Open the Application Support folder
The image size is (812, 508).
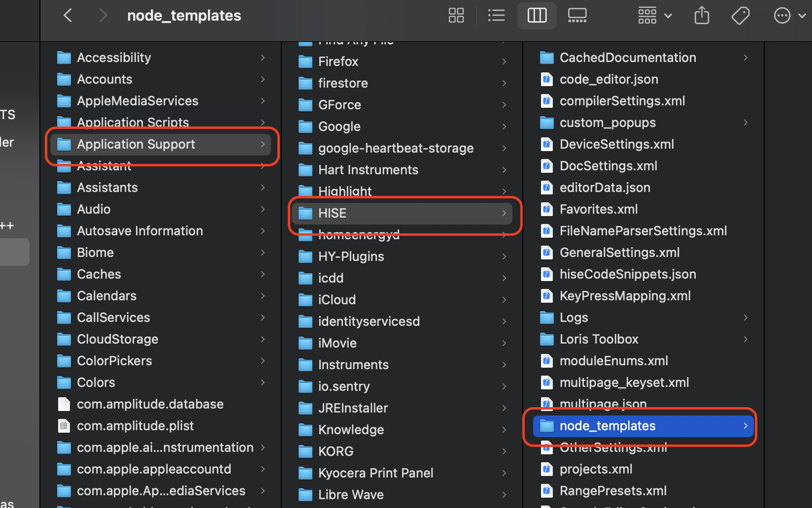[161, 144]
